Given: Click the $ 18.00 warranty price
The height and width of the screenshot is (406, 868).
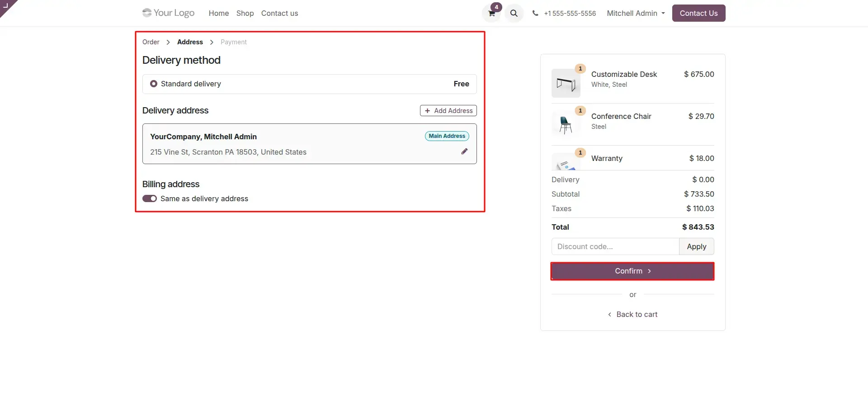Looking at the screenshot, I should 702,158.
